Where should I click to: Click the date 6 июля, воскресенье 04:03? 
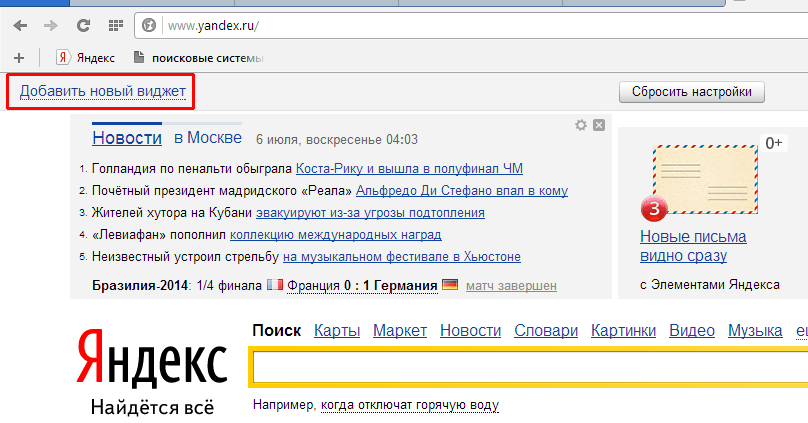[x=337, y=140]
